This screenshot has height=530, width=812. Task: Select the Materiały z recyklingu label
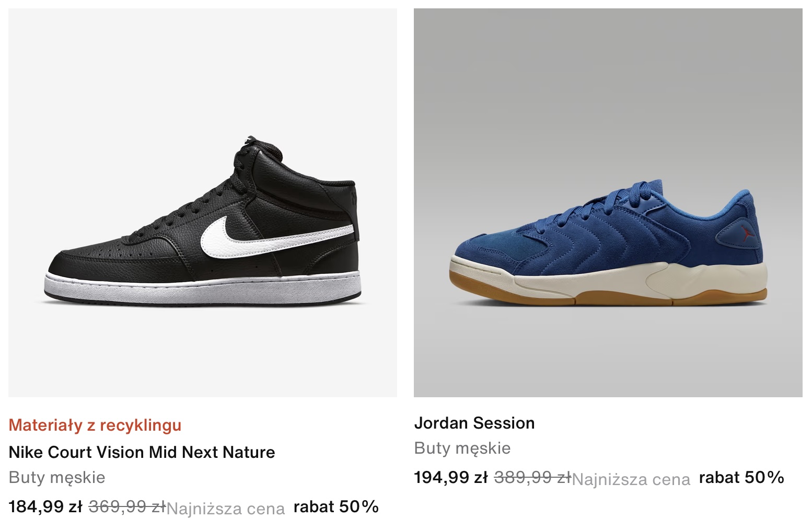(x=95, y=425)
